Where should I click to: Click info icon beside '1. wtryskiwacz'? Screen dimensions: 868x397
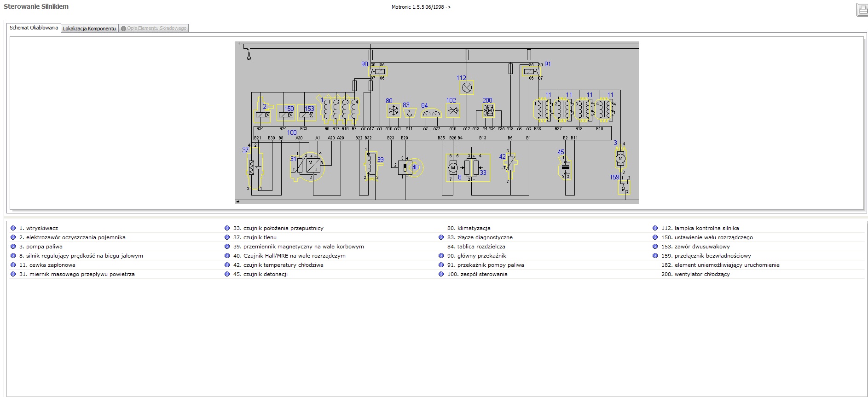point(13,228)
